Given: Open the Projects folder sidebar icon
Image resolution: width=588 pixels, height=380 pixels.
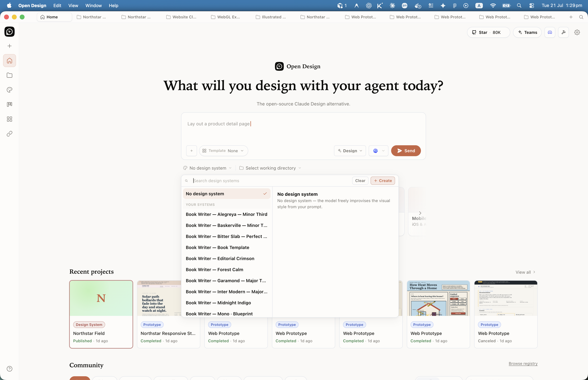Looking at the screenshot, I should [x=9, y=75].
